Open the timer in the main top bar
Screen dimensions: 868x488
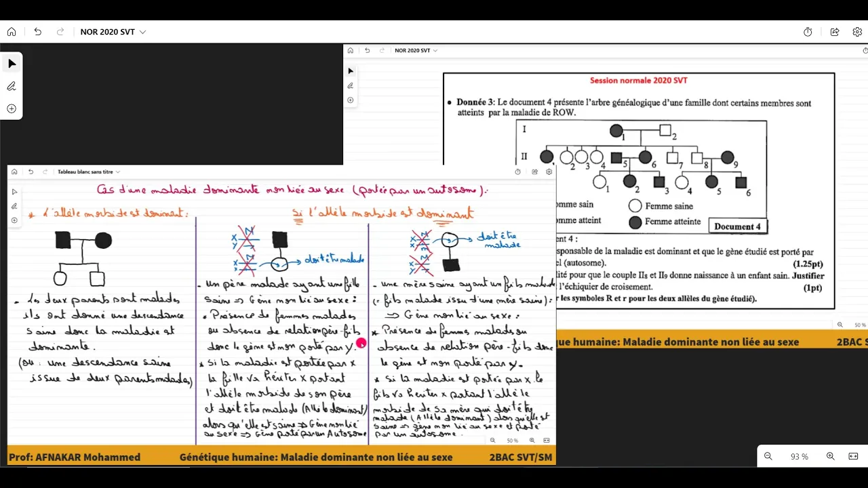(808, 32)
